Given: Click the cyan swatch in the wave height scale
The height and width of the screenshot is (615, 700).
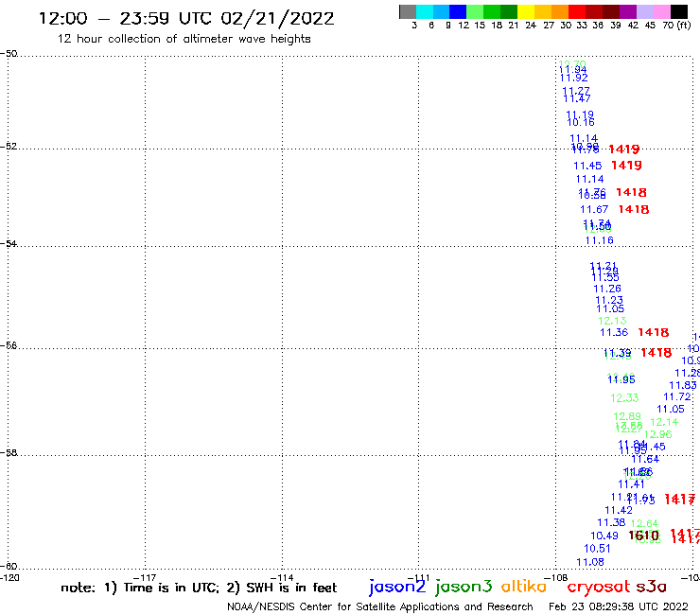Looking at the screenshot, I should [x=425, y=11].
